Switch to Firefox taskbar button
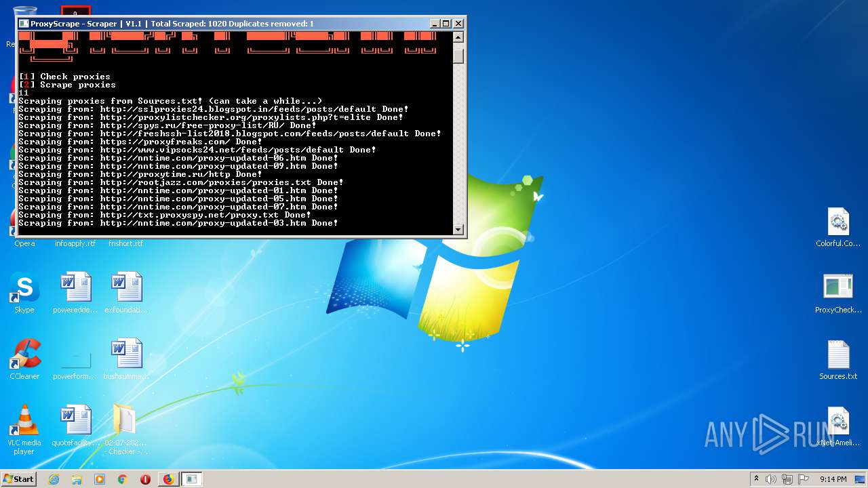Screen dimensions: 868x488 tap(168, 479)
